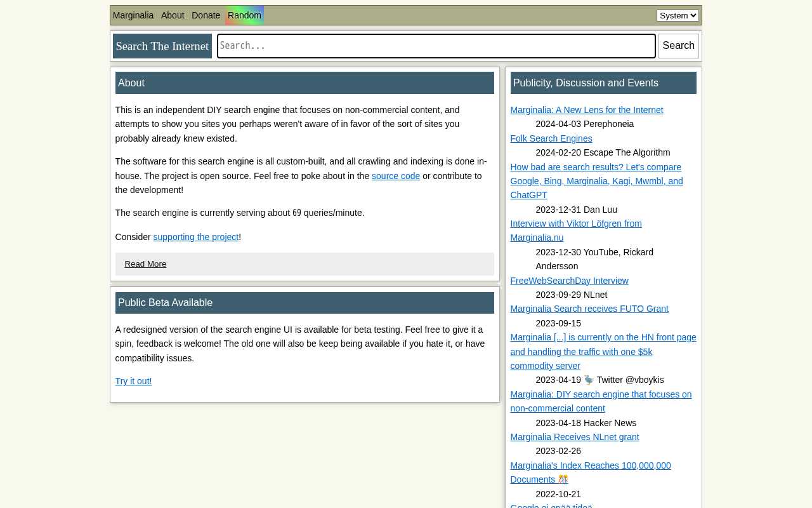The width and height of the screenshot is (812, 508).
Task: Click the Read More button
Action: pyautogui.click(x=145, y=264)
